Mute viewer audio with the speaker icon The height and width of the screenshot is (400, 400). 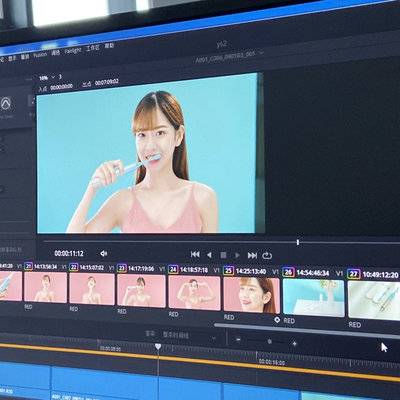click(x=104, y=254)
